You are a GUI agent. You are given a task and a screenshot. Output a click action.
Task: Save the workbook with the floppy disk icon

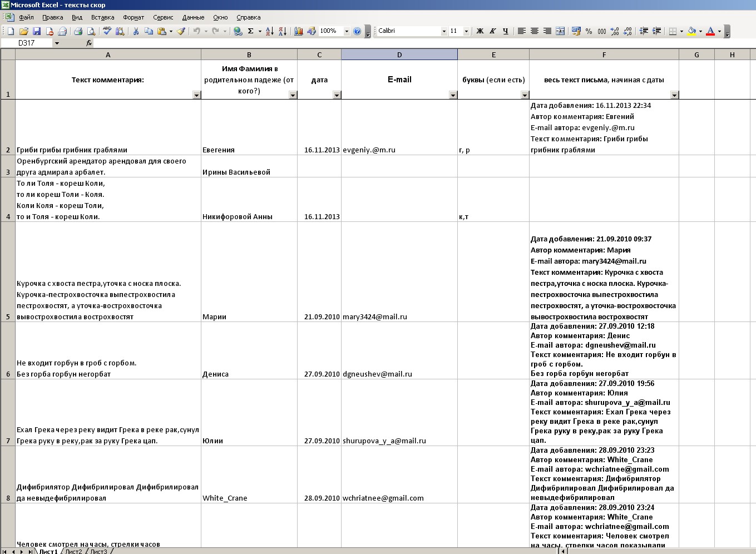point(36,31)
